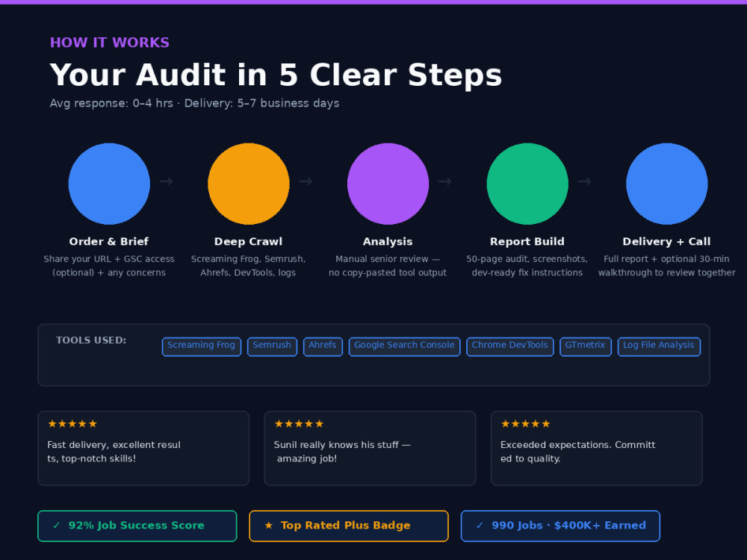This screenshot has height=560, width=747.
Task: Click the 'Deep Crawl' step title
Action: click(x=249, y=241)
